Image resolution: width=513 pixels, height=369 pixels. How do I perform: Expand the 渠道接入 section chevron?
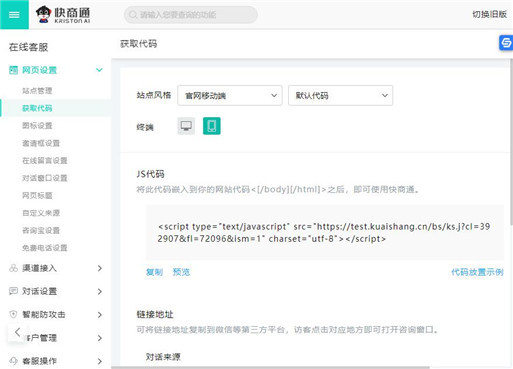100,268
